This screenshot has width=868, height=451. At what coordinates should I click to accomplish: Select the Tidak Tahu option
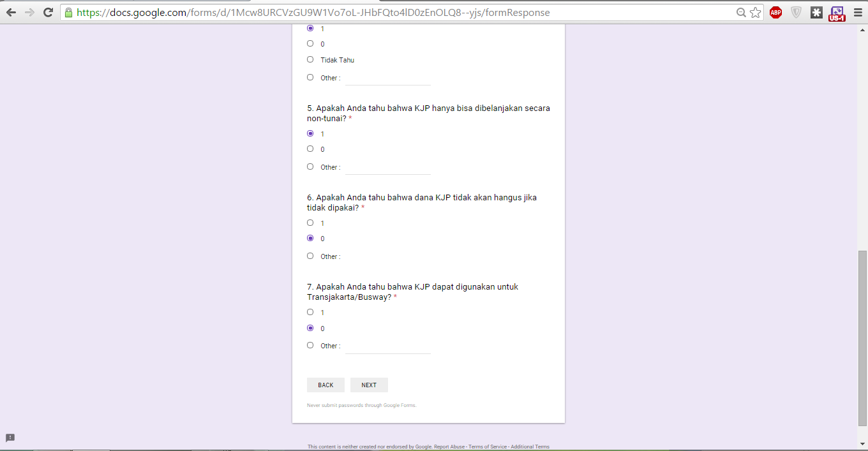(310, 59)
